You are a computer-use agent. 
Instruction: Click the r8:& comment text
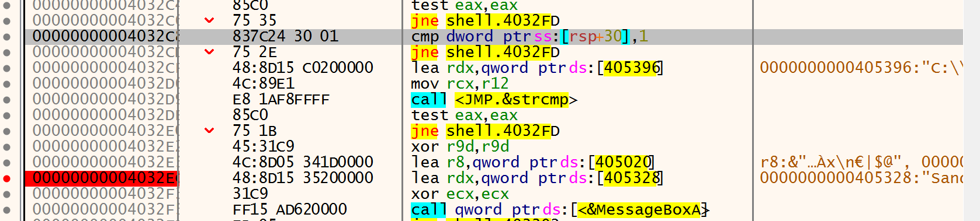(861, 162)
